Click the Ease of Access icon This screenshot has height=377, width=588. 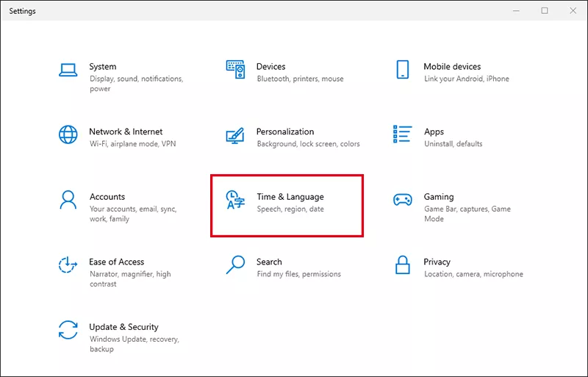(68, 265)
